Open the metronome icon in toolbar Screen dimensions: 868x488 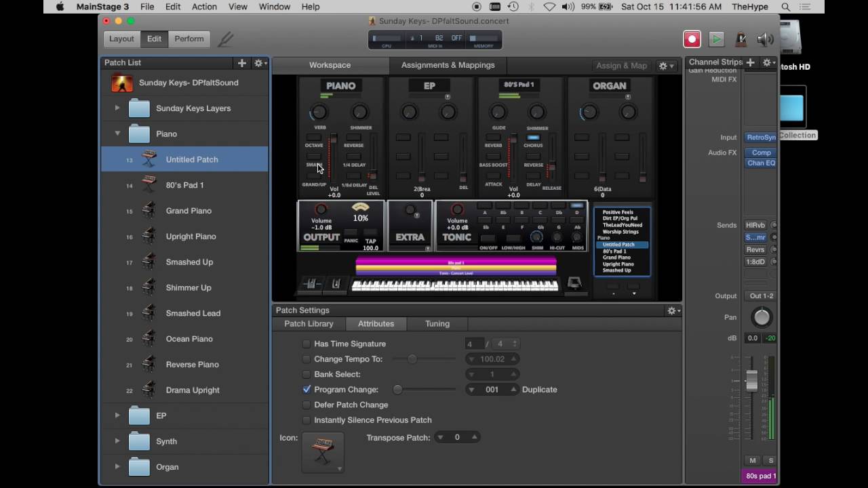click(x=741, y=39)
